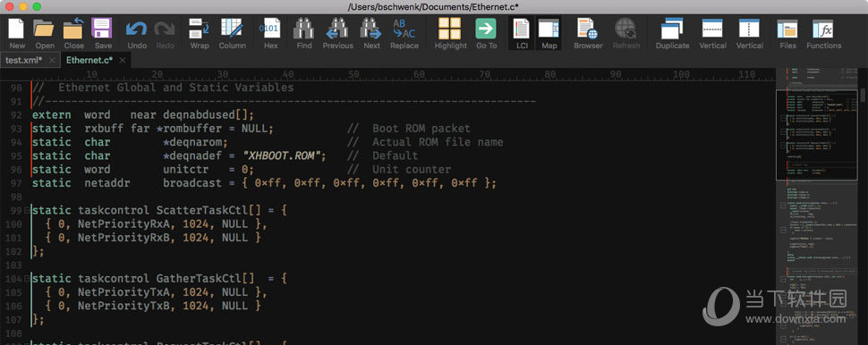Viewport: 868px width, 345px height.
Task: Open a file using Open icon
Action: tap(45, 33)
